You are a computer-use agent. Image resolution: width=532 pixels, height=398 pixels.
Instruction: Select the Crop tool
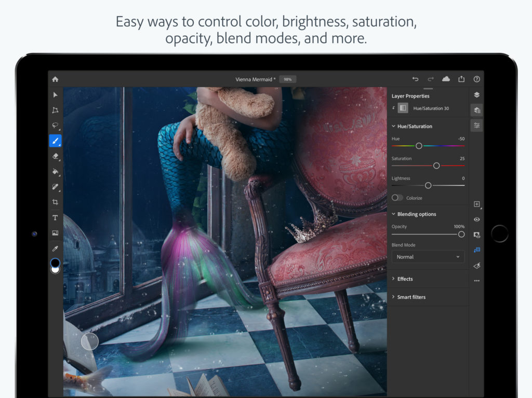click(55, 202)
